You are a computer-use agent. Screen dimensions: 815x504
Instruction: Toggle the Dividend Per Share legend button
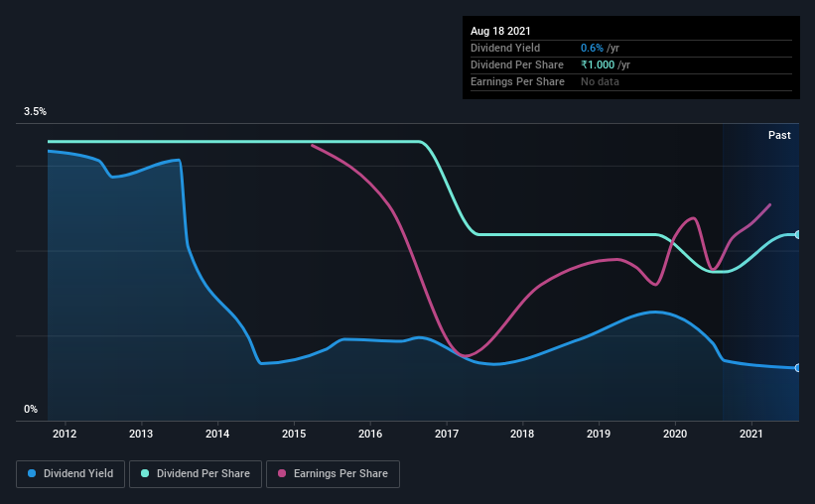196,474
